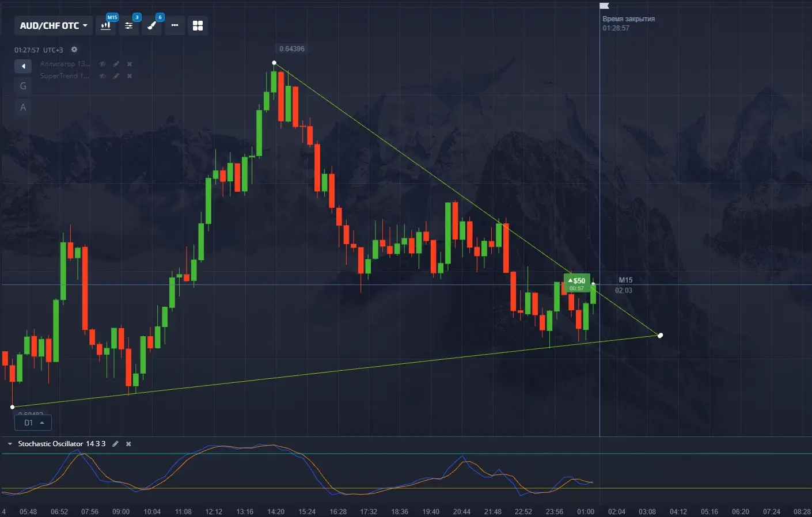Toggle visibility of the Аллигатор indicator
This screenshot has height=517, width=812.
tap(103, 64)
